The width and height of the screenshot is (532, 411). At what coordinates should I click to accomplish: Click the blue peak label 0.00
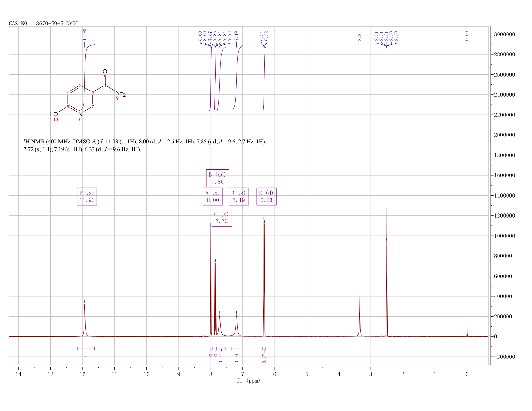coord(467,35)
